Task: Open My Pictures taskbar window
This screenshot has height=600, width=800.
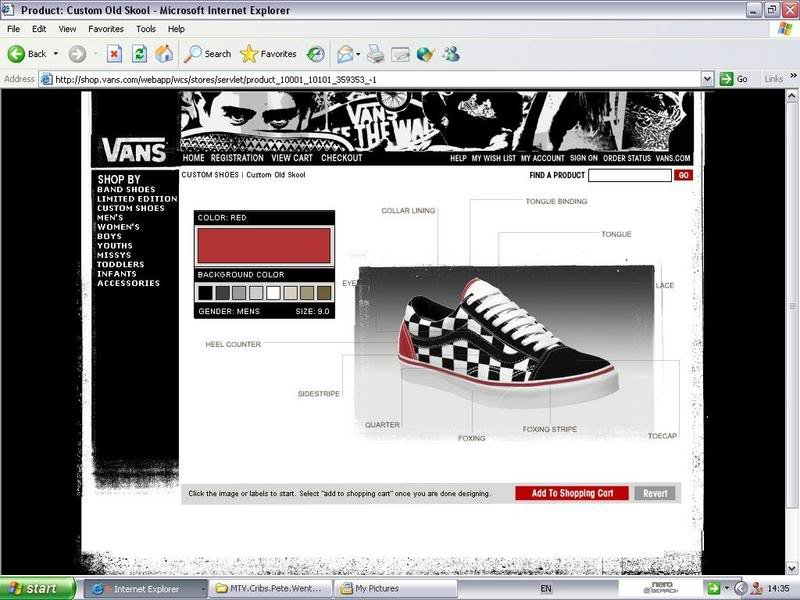Action: (395, 589)
